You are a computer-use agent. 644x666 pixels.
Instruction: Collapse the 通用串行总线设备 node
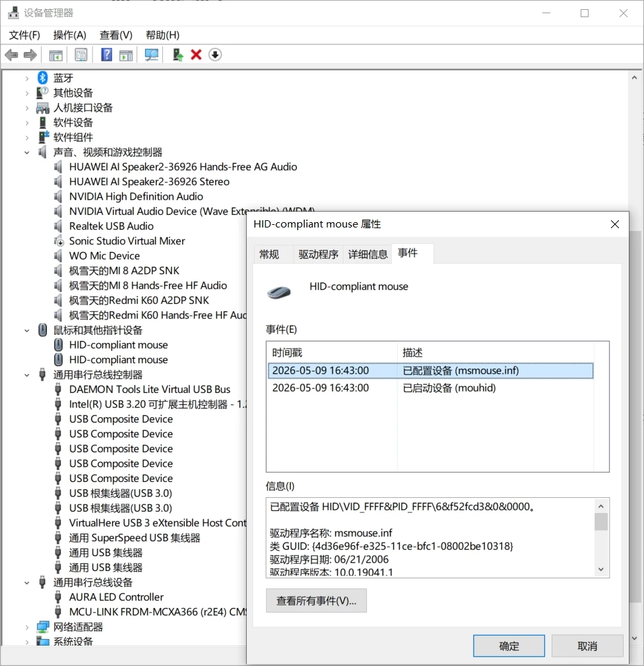coord(27,583)
